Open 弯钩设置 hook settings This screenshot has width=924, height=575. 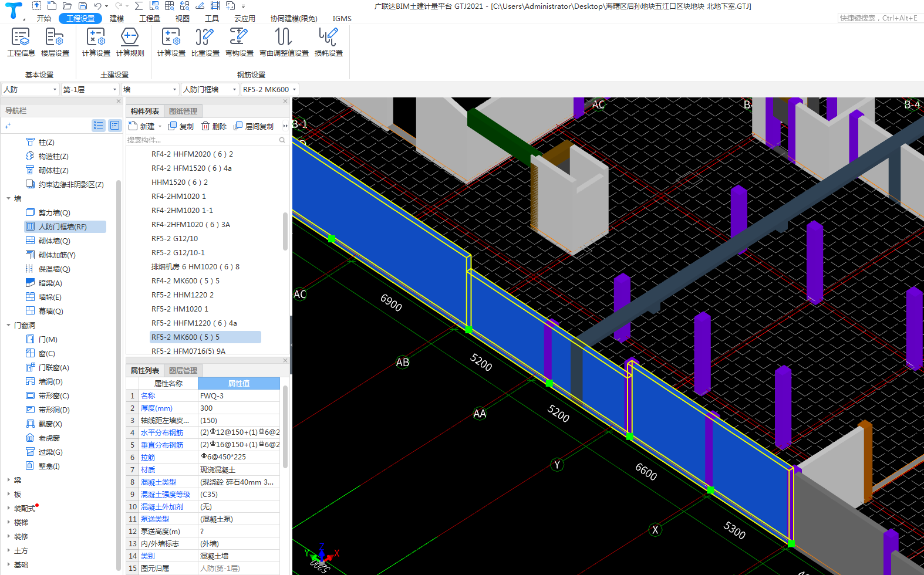[x=239, y=42]
